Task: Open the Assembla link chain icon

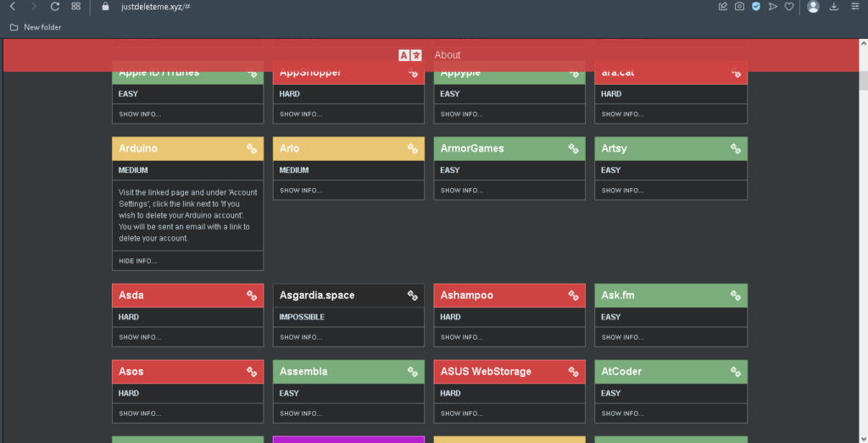Action: [413, 372]
